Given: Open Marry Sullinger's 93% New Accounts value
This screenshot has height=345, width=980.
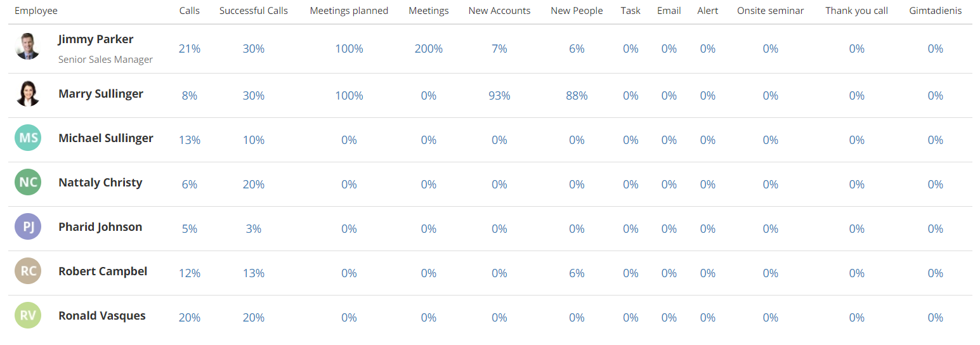Looking at the screenshot, I should coord(499,96).
